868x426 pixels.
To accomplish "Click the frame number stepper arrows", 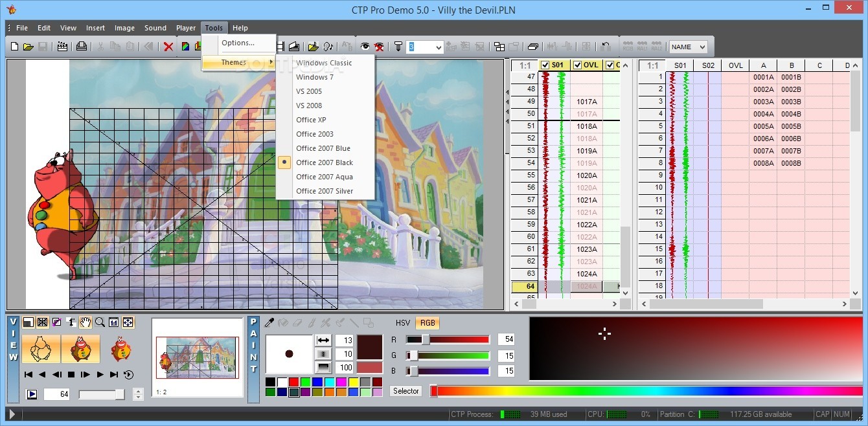I will pyautogui.click(x=137, y=394).
